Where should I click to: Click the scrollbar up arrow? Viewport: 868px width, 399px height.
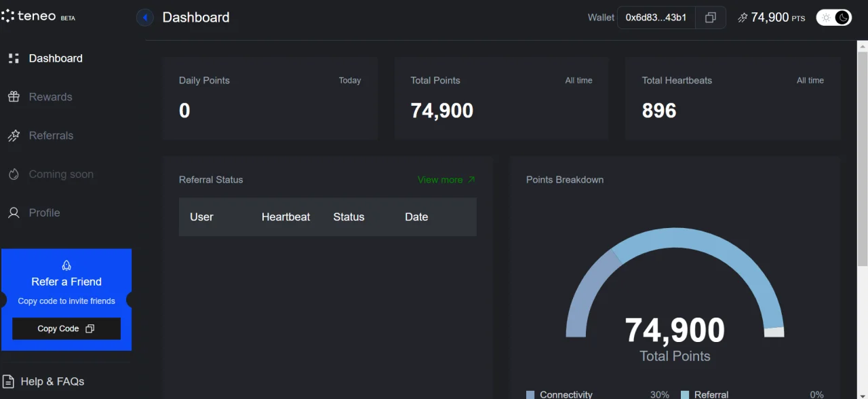coord(863,45)
